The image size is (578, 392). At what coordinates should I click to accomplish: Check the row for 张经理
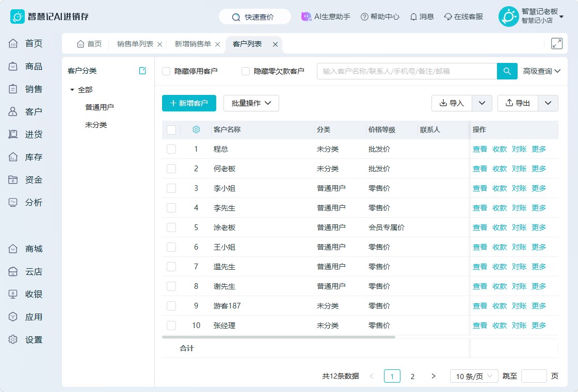pyautogui.click(x=171, y=325)
